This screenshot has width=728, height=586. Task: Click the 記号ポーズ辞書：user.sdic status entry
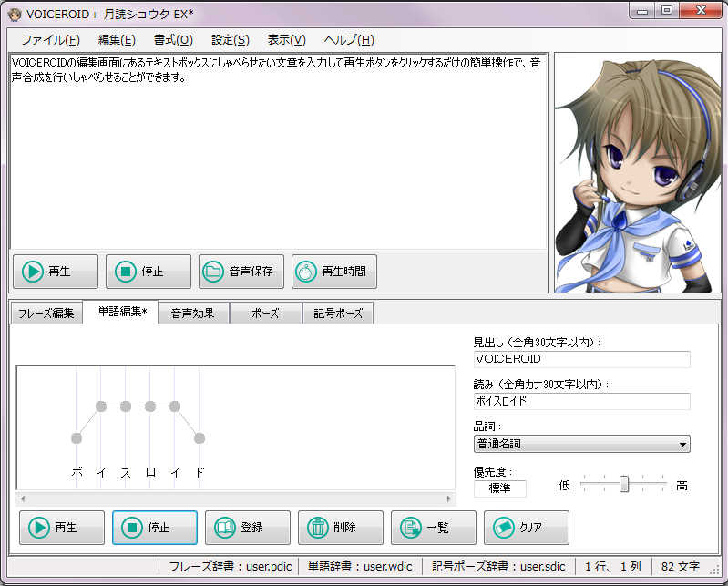coord(498,567)
